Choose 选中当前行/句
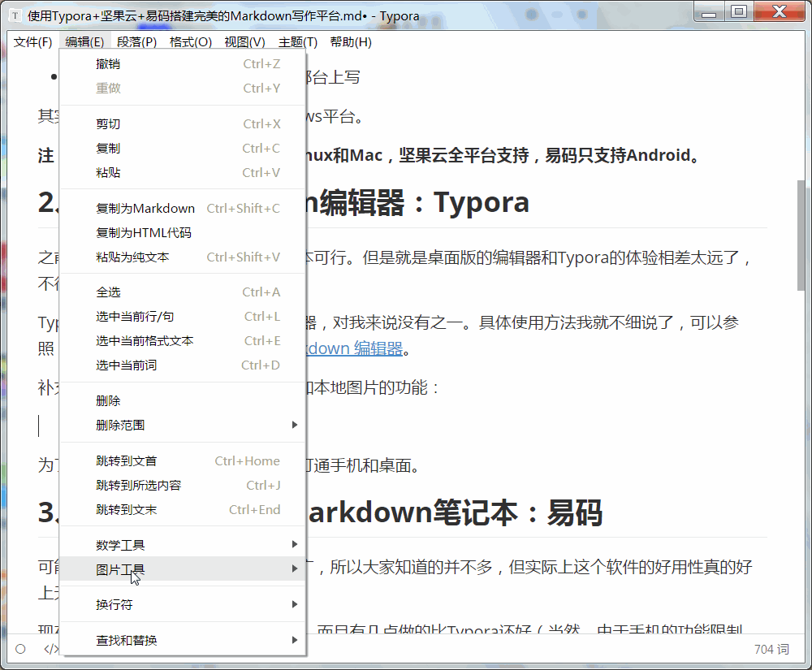 pyautogui.click(x=183, y=317)
